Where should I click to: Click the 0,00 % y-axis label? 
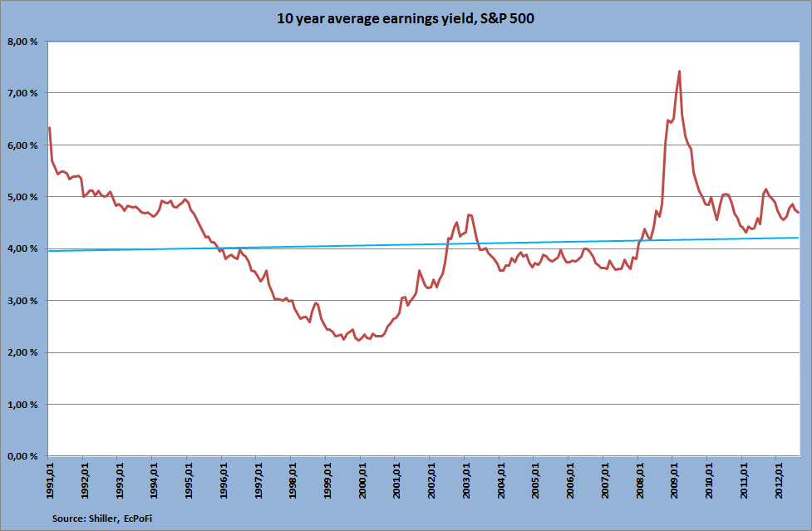point(22,456)
